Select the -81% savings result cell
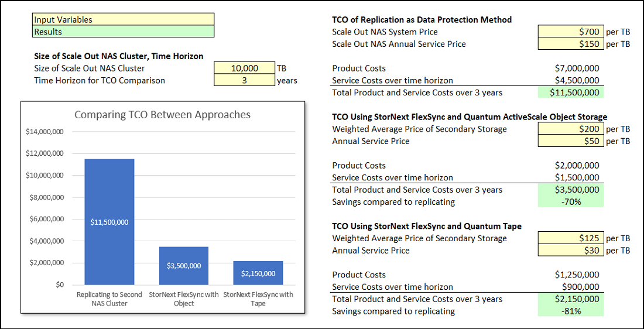 570,311
